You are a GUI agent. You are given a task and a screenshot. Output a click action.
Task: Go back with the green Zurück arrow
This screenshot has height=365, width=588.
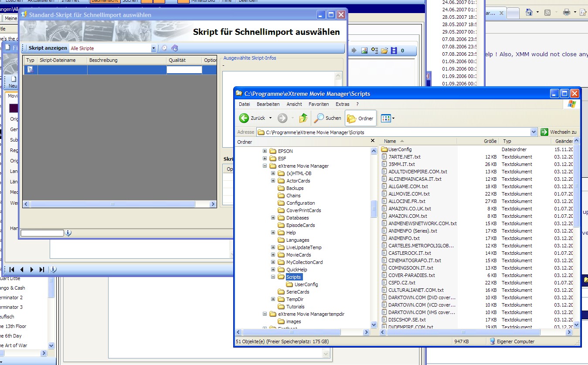click(x=244, y=118)
